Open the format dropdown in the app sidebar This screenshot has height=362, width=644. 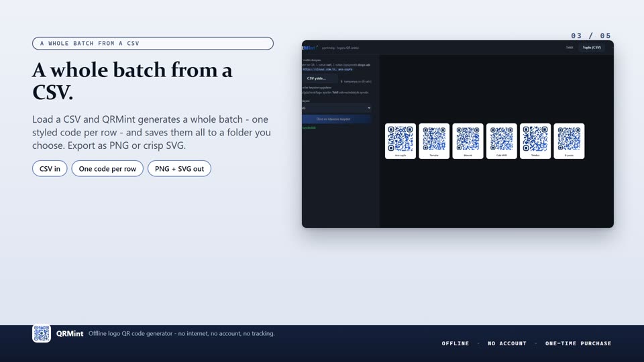pyautogui.click(x=337, y=108)
